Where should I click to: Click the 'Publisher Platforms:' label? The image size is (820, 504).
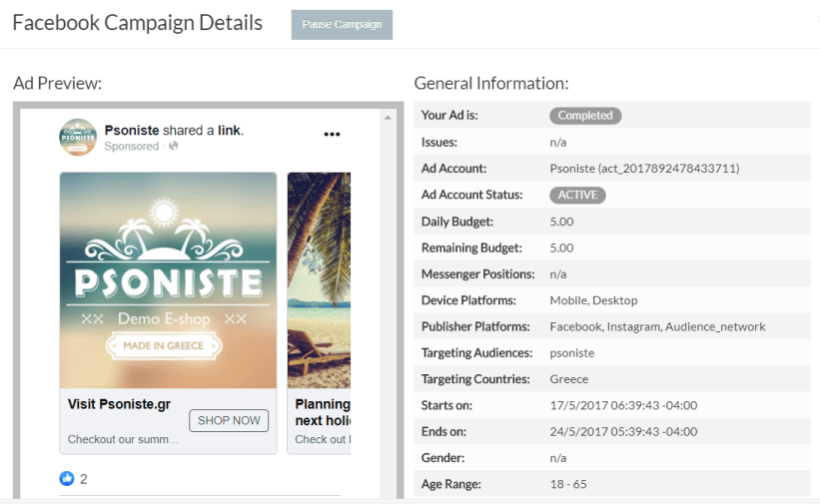(x=475, y=326)
